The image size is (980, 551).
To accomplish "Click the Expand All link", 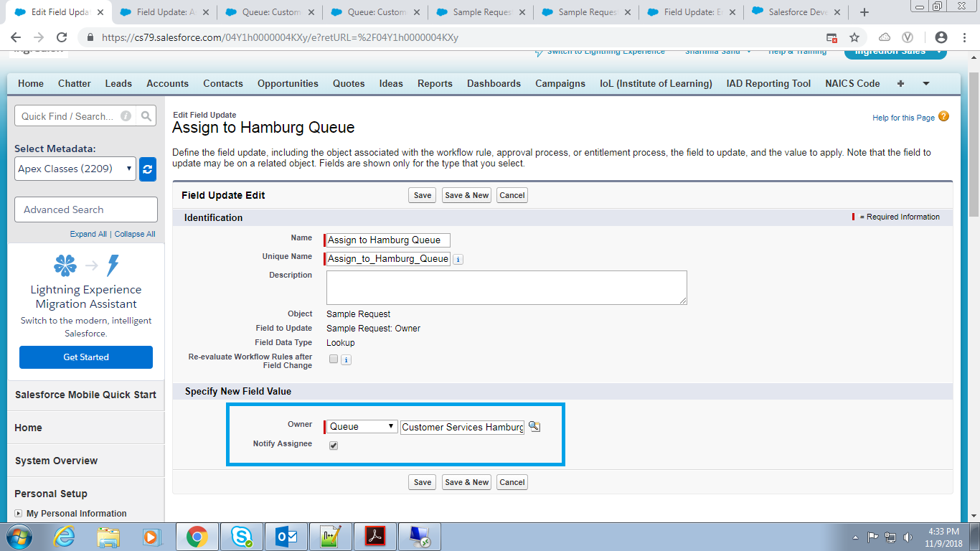I will (x=88, y=234).
